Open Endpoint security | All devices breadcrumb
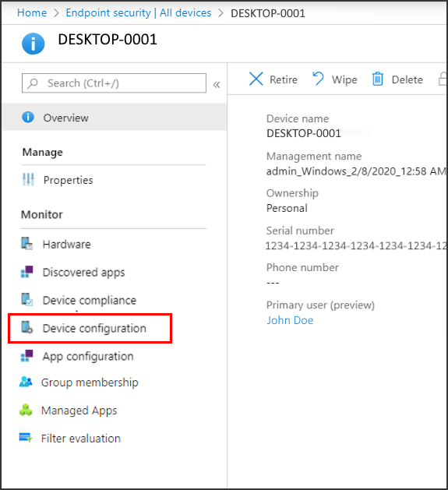 click(x=139, y=12)
